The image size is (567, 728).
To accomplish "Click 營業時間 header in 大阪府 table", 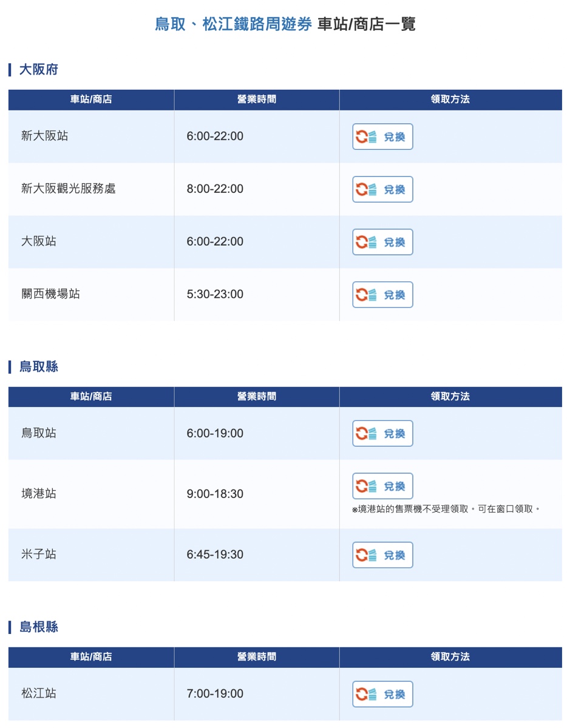I will [257, 99].
